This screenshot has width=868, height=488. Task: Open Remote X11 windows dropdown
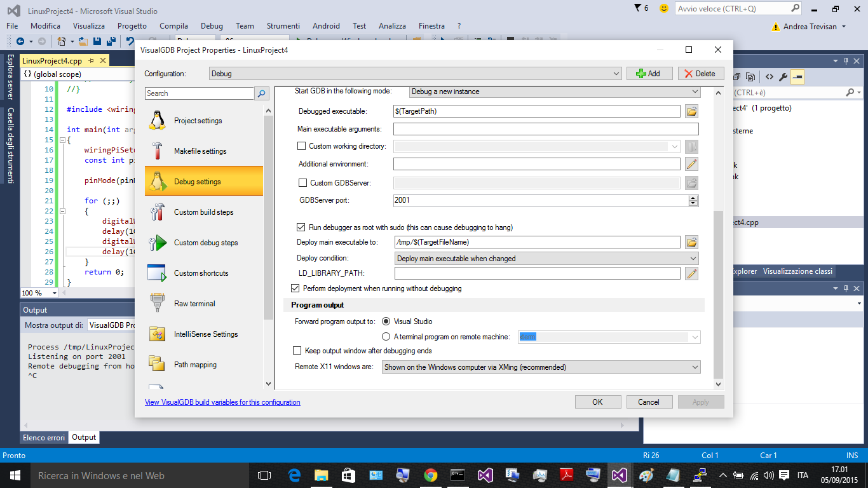[541, 367]
